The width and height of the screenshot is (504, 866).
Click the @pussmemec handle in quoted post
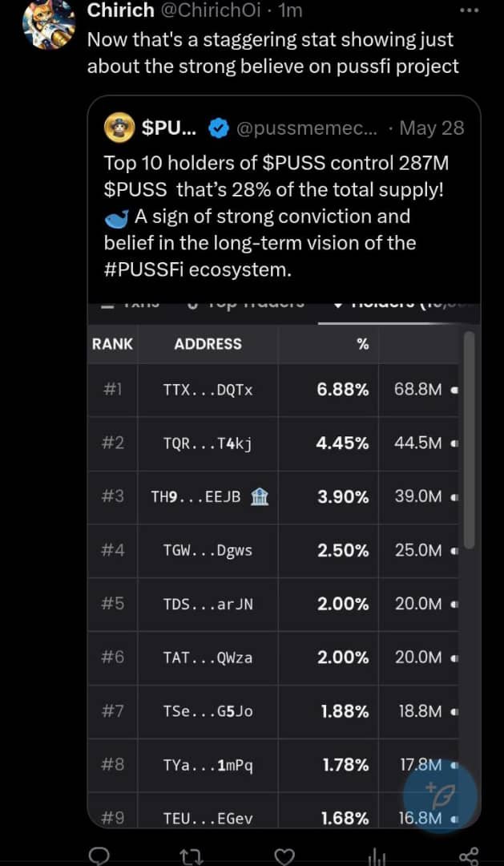[308, 128]
